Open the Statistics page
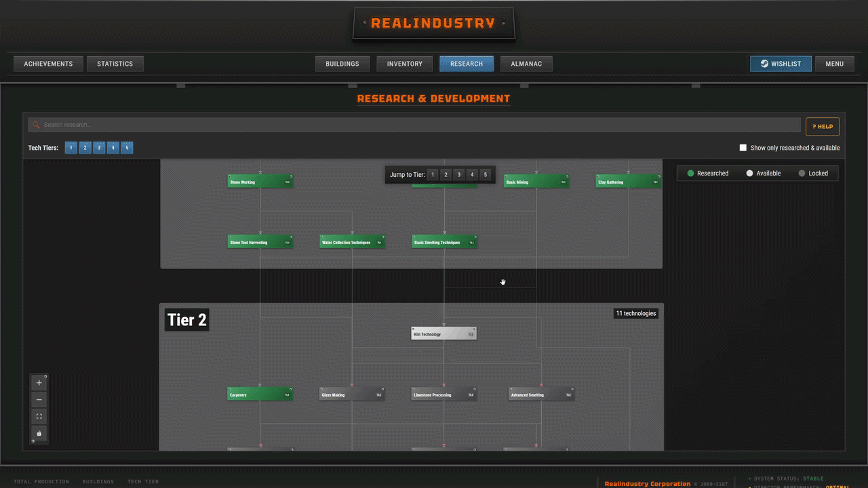868x488 pixels. [115, 64]
